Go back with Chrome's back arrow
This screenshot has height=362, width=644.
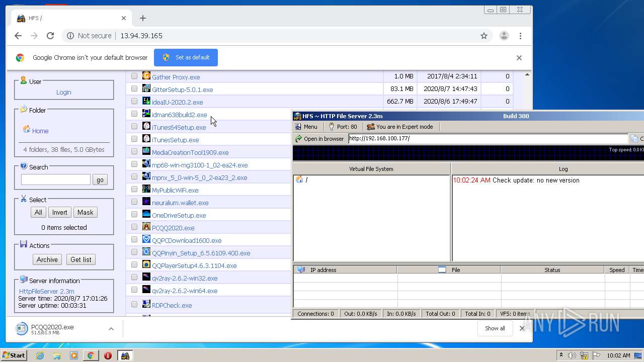(x=18, y=36)
